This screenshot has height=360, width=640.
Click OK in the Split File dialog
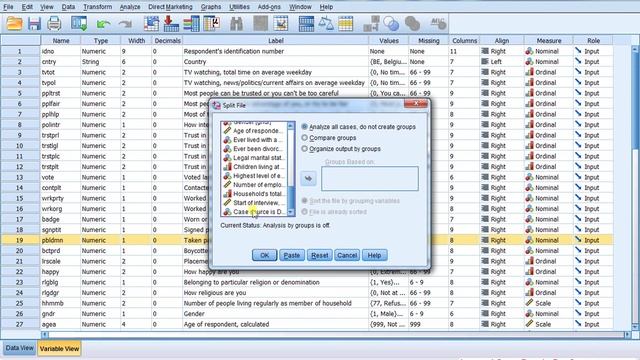pyautogui.click(x=264, y=255)
